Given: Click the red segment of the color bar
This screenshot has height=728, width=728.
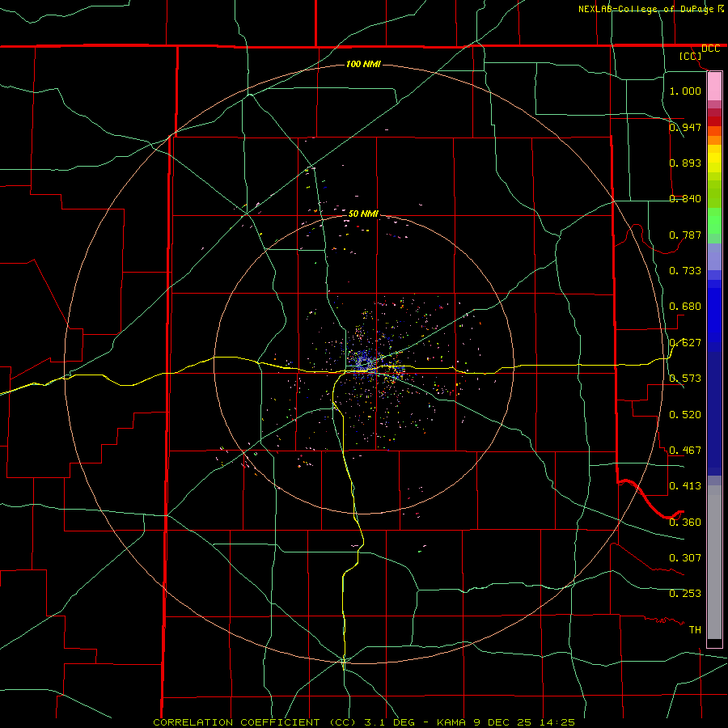Looking at the screenshot, I should [714, 121].
